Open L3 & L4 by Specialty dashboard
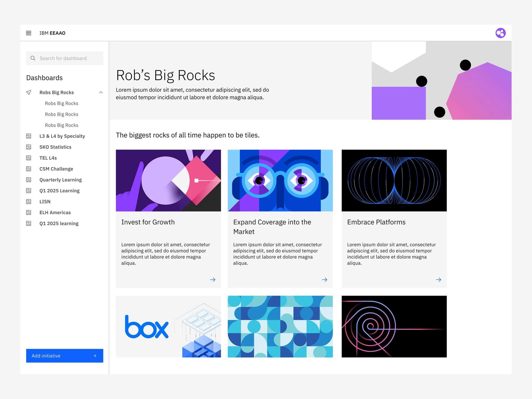 [x=62, y=136]
